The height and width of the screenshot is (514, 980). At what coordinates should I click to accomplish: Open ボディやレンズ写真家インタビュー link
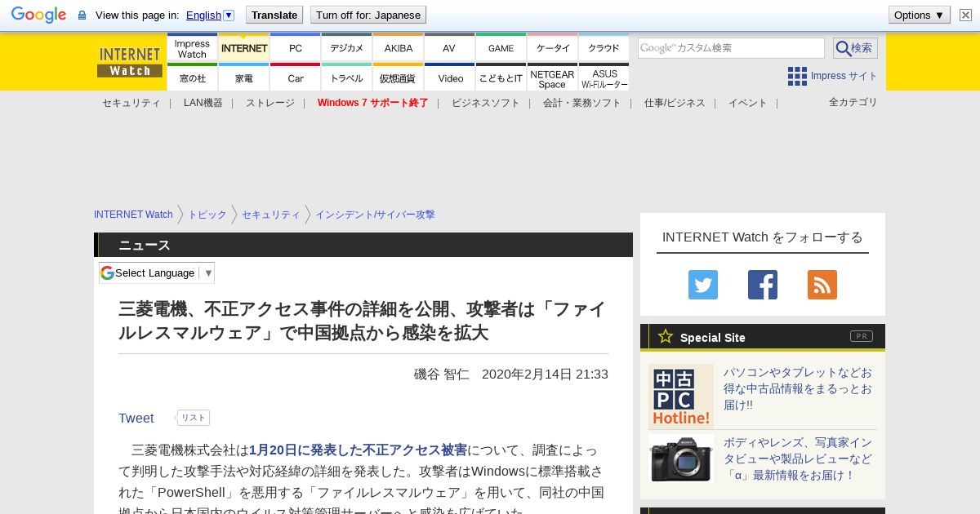[797, 459]
